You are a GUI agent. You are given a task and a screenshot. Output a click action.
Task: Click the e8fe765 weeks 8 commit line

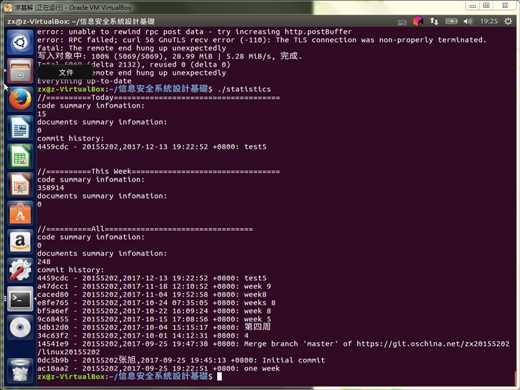pyautogui.click(x=156, y=303)
